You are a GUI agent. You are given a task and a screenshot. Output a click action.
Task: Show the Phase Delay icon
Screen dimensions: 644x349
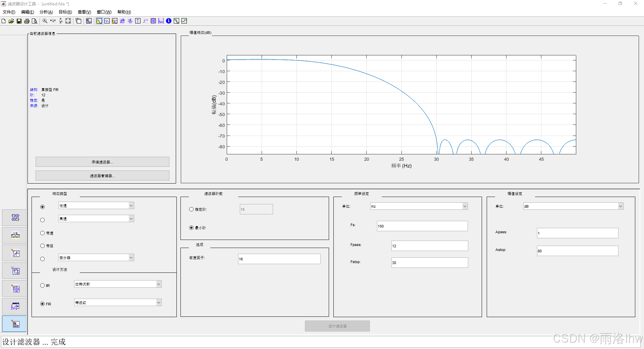click(130, 21)
